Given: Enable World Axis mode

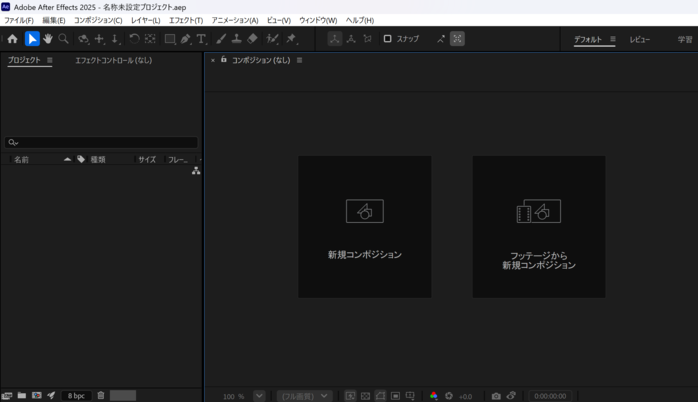Looking at the screenshot, I should (x=351, y=39).
